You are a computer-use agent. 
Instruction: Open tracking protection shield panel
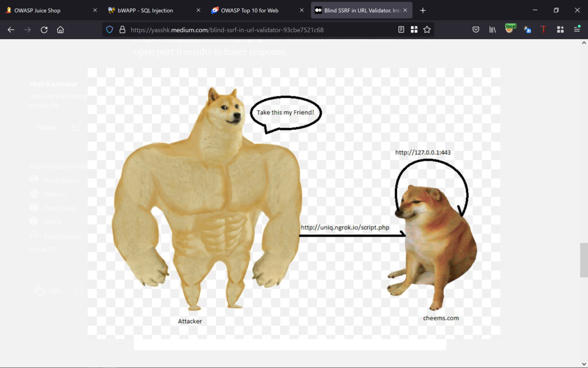pyautogui.click(x=110, y=29)
